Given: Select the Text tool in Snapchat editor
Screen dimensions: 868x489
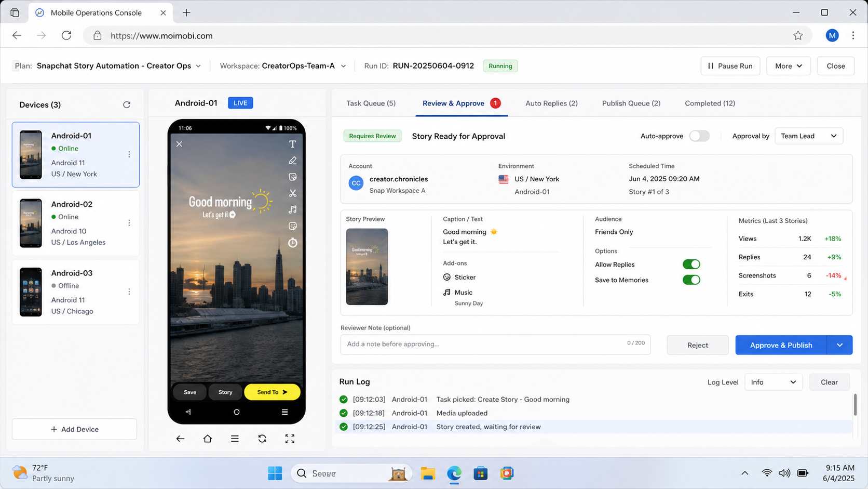Looking at the screenshot, I should tap(293, 144).
